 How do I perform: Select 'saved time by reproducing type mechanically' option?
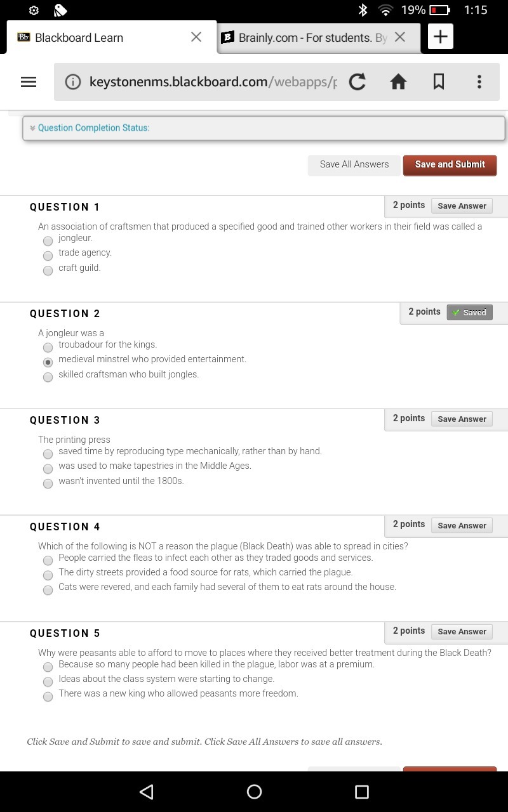[x=48, y=454]
